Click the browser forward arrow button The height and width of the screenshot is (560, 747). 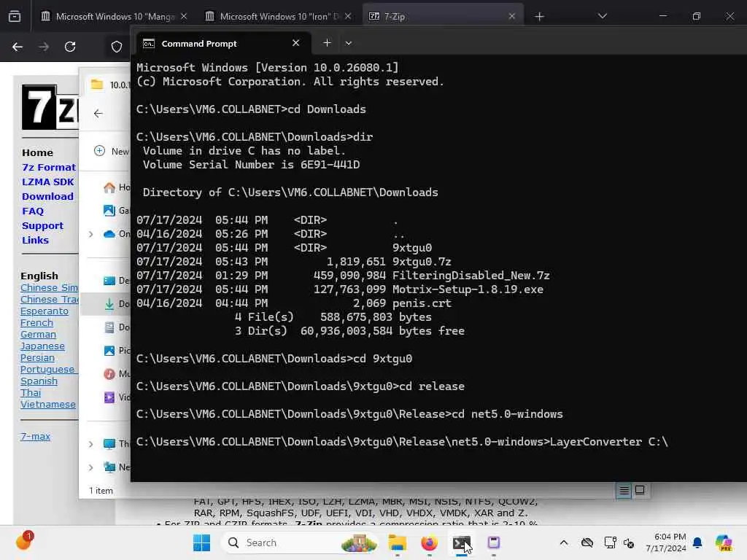[43, 47]
